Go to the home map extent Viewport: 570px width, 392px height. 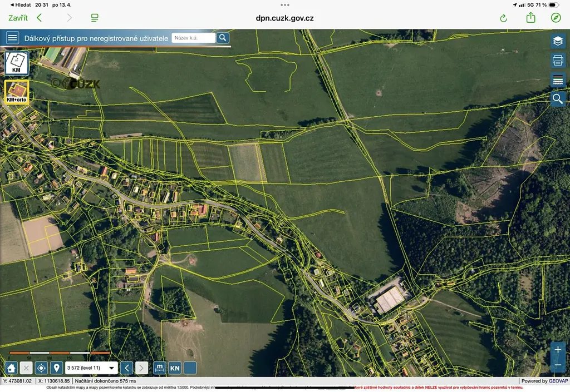point(11,368)
